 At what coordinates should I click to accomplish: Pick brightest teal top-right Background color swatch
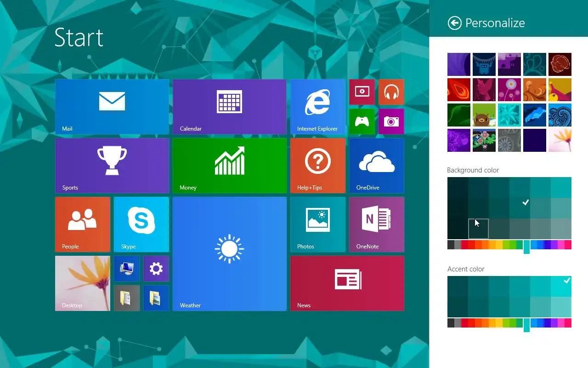561,187
